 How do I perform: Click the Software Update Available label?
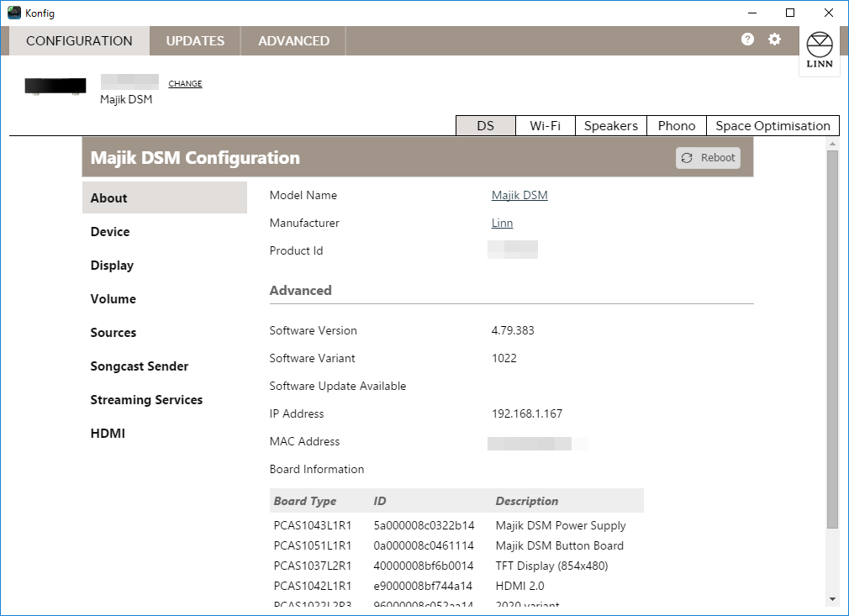click(338, 386)
